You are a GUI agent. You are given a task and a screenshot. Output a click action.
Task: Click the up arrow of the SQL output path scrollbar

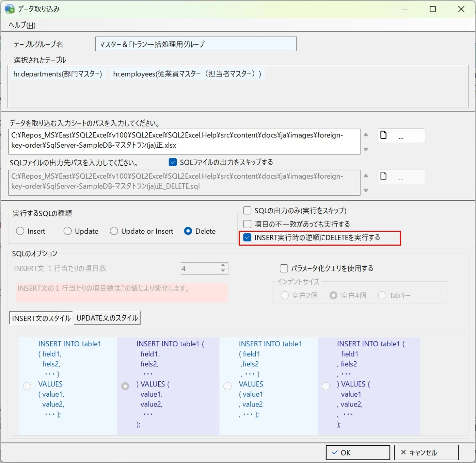pos(366,176)
